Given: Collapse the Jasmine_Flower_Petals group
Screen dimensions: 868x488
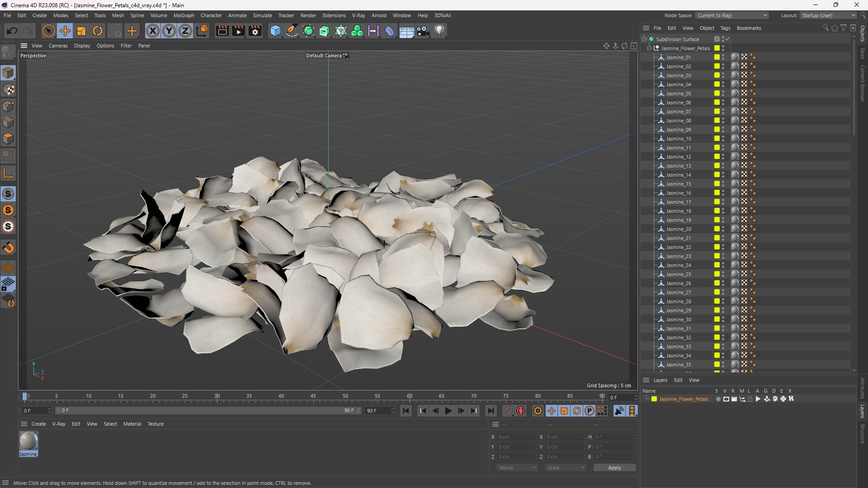Looking at the screenshot, I should (649, 48).
